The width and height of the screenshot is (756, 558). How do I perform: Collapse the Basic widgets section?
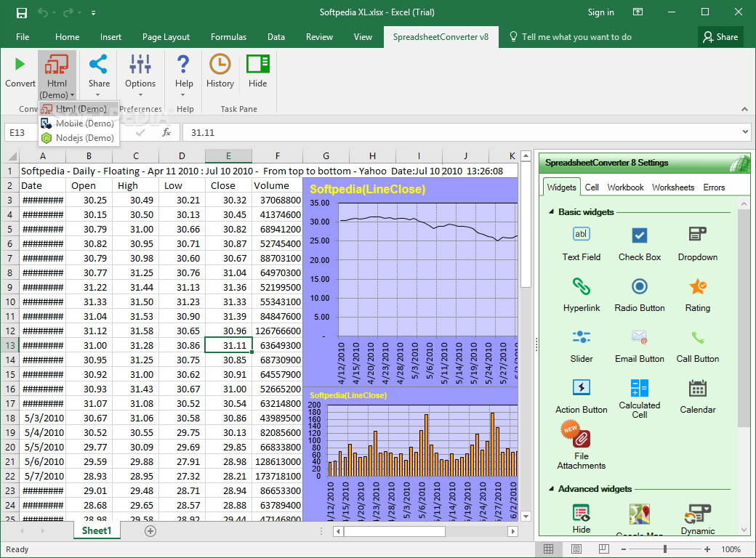551,212
